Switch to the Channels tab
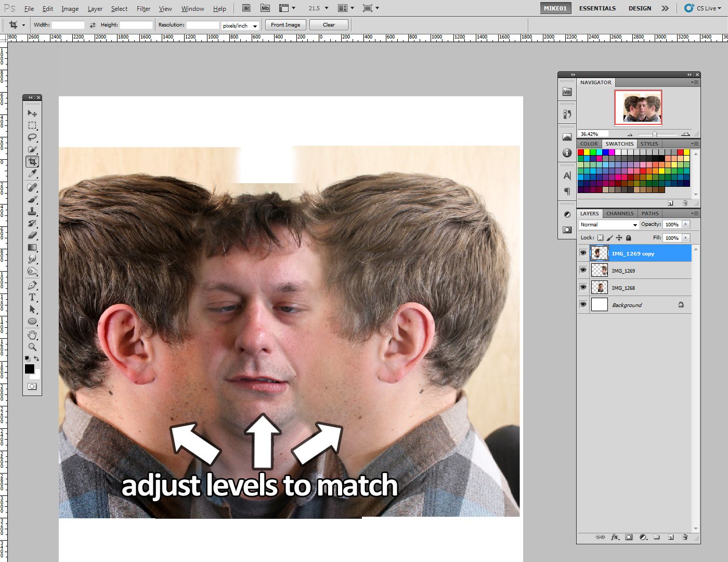 pos(619,213)
